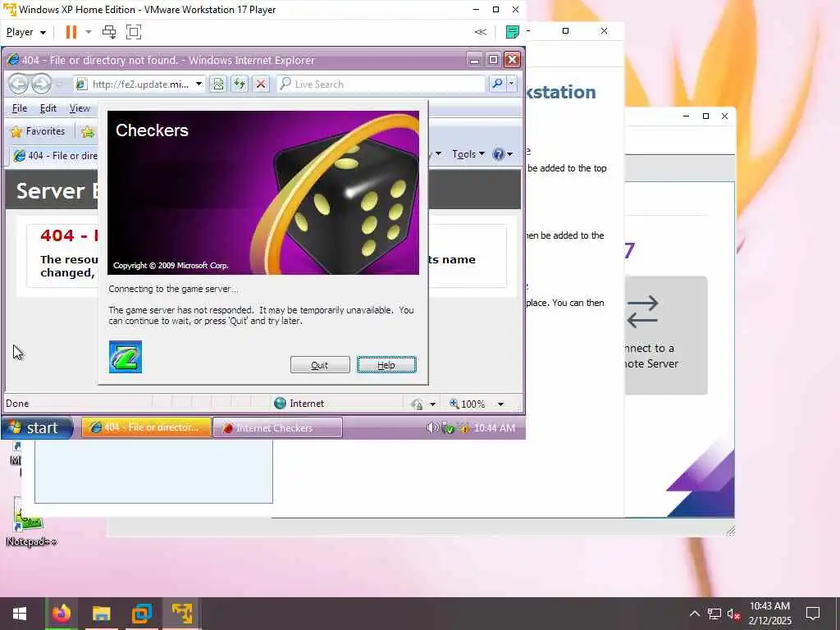Click the green Zone logo in Checkers dialog
This screenshot has height=630, width=840.
click(126, 357)
